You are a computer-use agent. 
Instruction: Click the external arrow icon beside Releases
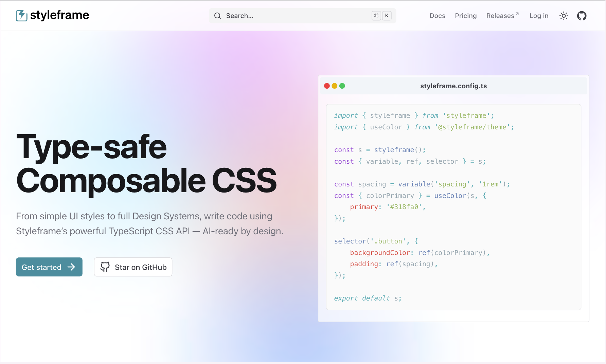pyautogui.click(x=517, y=14)
